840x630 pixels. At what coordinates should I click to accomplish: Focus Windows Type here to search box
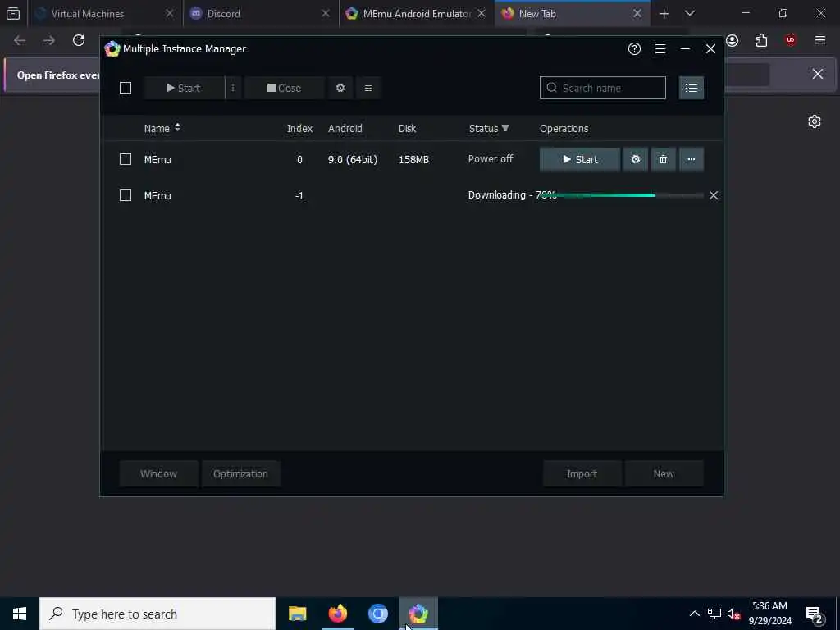(x=157, y=614)
